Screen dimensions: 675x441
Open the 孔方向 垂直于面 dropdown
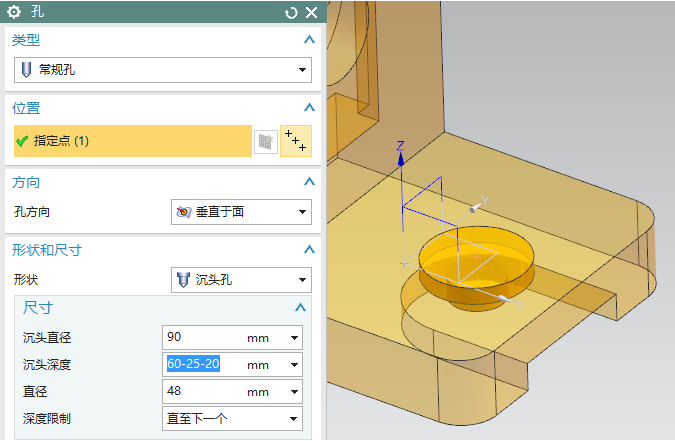[x=241, y=213]
